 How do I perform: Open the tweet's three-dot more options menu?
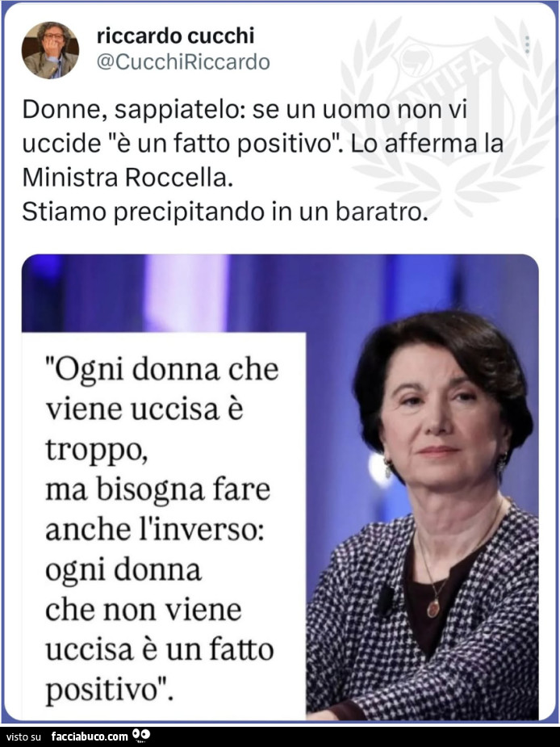click(527, 44)
